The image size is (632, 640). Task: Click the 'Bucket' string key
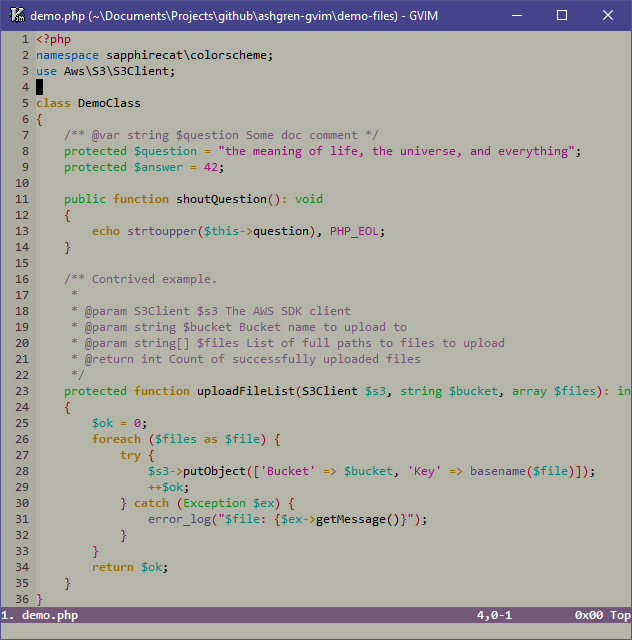click(x=288, y=471)
